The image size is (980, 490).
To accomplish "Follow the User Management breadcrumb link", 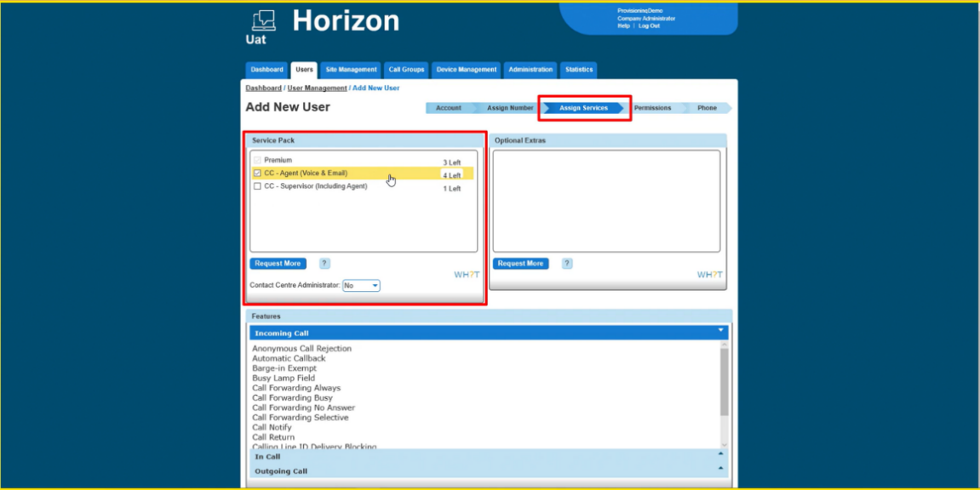I will click(317, 88).
